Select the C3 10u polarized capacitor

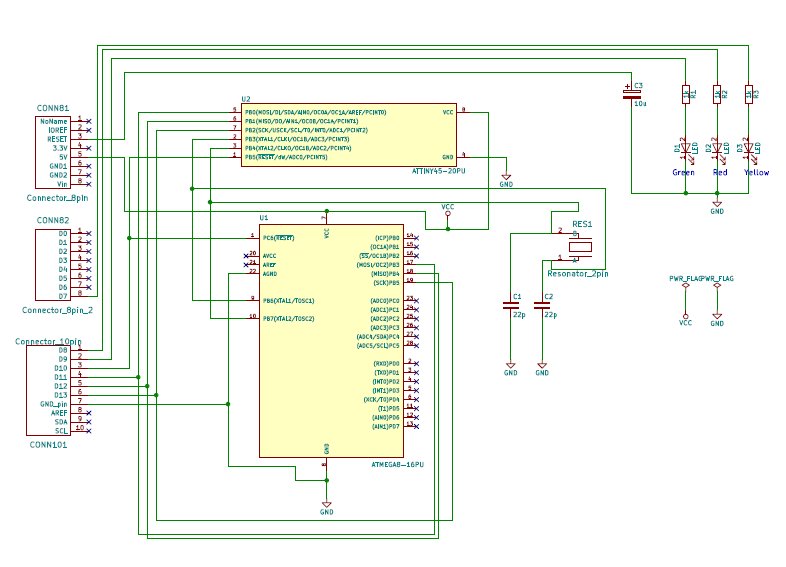pyautogui.click(x=632, y=94)
